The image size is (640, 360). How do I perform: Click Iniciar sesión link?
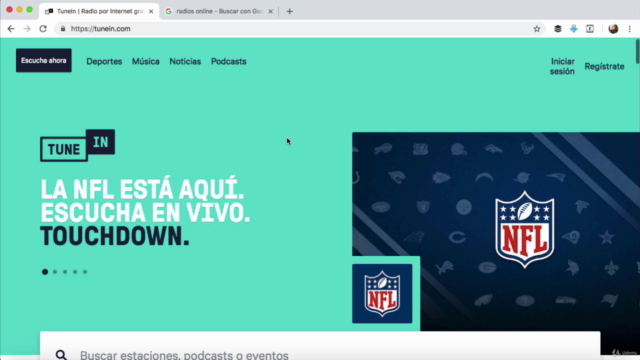click(562, 66)
